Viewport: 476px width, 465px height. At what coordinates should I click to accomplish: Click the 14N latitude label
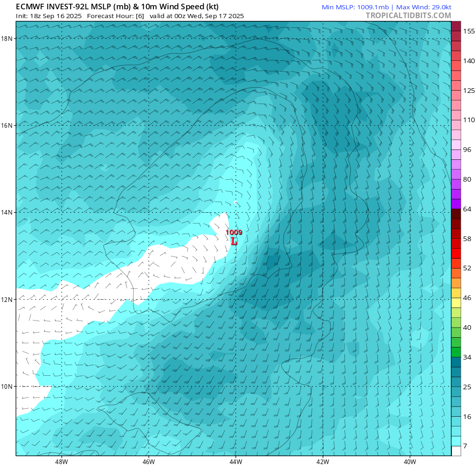click(x=7, y=212)
